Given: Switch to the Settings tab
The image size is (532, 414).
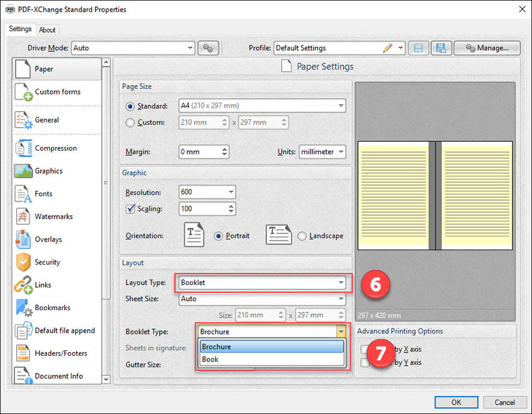Looking at the screenshot, I should coord(21,29).
